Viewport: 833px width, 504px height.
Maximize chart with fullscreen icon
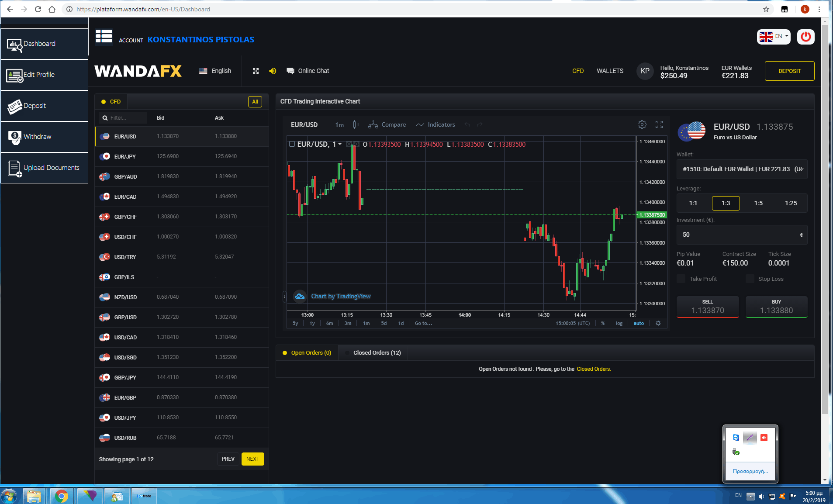(659, 124)
